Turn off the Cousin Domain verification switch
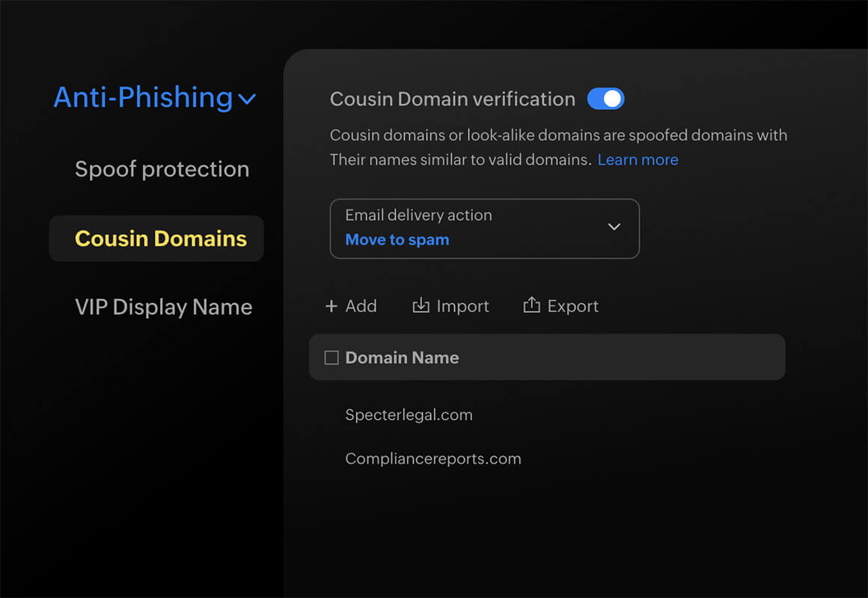Image resolution: width=868 pixels, height=598 pixels. 605,99
